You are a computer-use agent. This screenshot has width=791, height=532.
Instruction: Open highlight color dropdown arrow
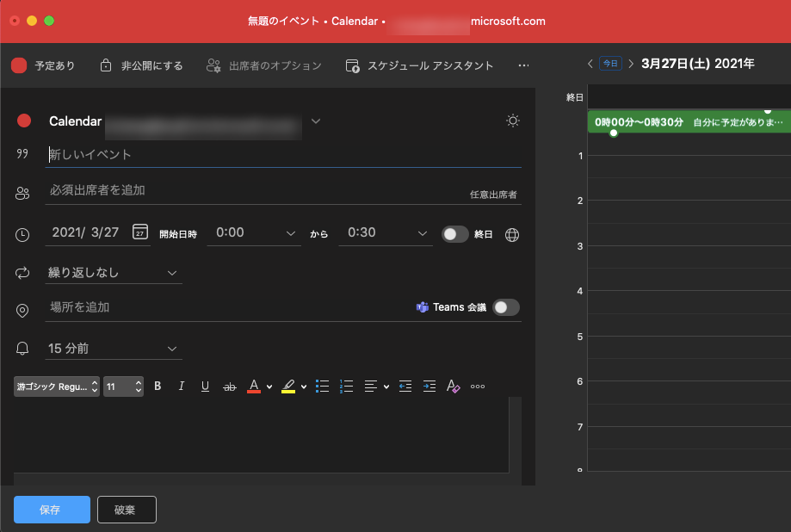point(304,387)
